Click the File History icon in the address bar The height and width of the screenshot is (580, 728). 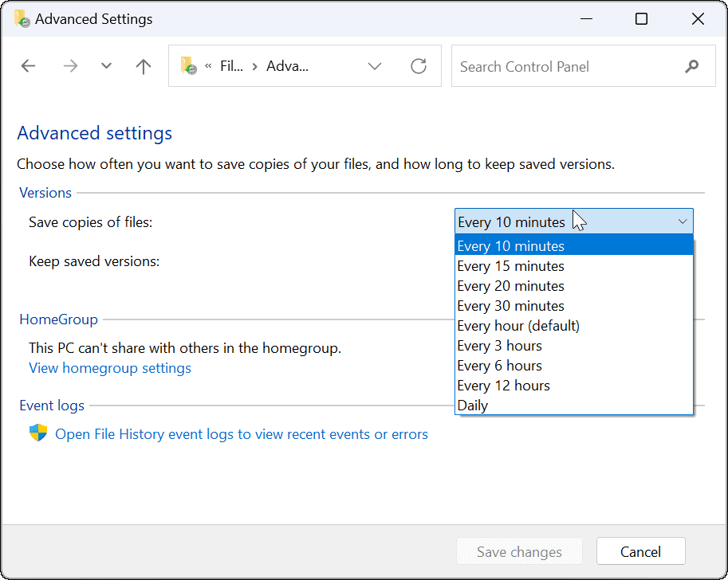coord(188,66)
